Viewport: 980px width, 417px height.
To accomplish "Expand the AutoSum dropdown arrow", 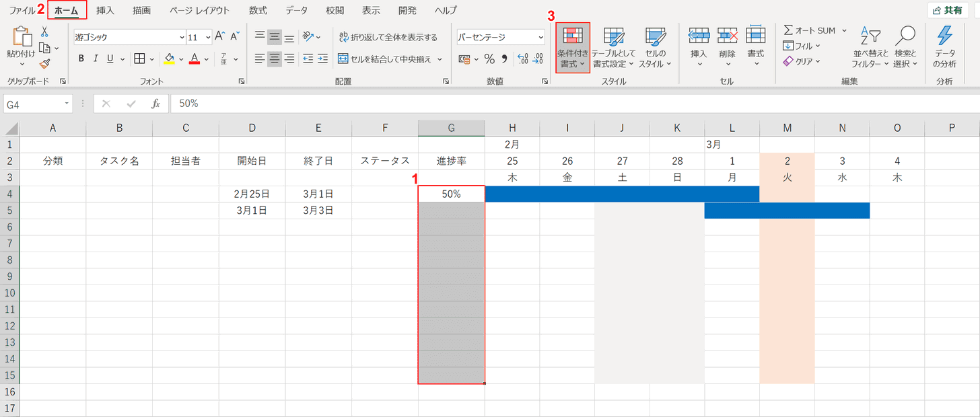I will pyautogui.click(x=844, y=30).
